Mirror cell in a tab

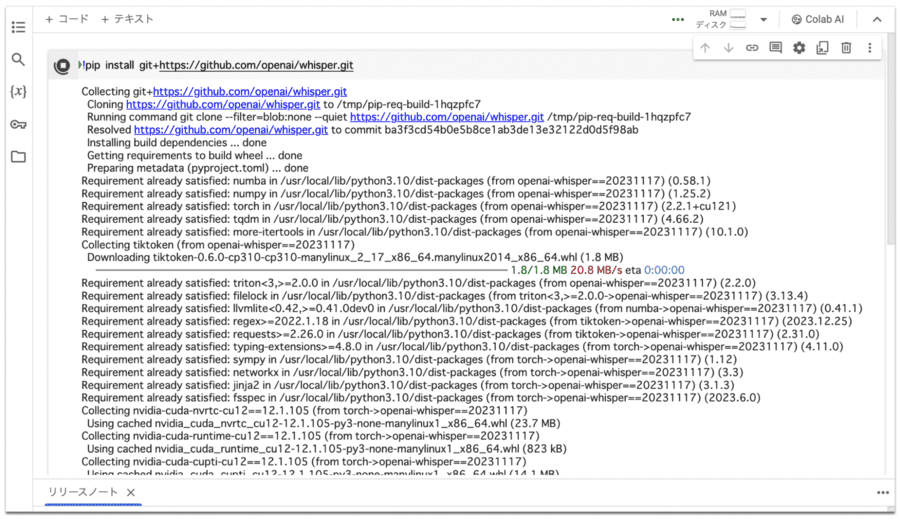pyautogui.click(x=823, y=48)
